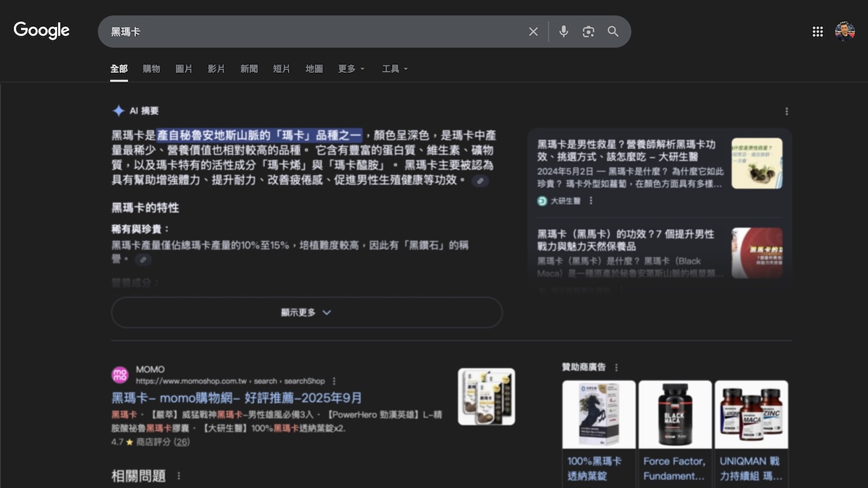Switch to the 影片 tab

[x=216, y=69]
